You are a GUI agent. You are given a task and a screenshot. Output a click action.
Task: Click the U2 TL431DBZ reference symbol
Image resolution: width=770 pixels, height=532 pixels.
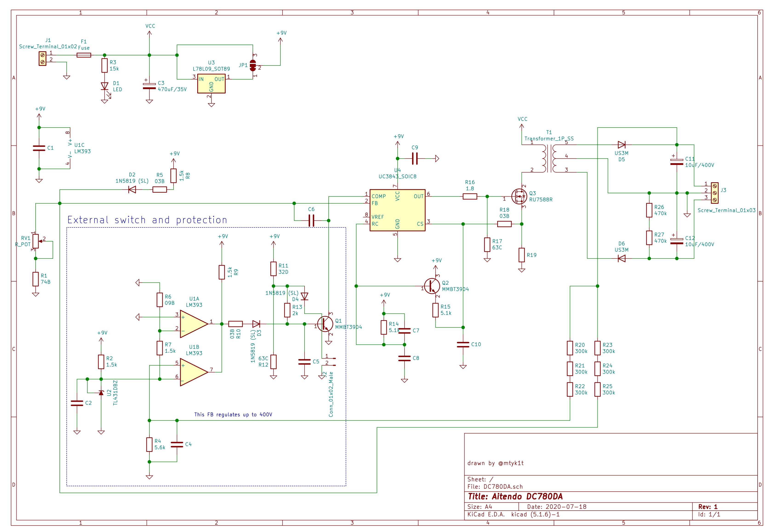(101, 393)
